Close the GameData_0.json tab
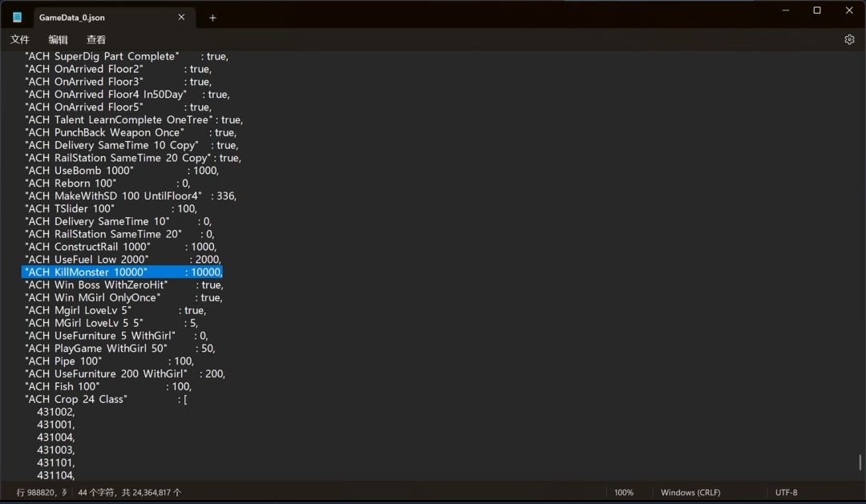The height and width of the screenshot is (504, 866). (x=181, y=17)
